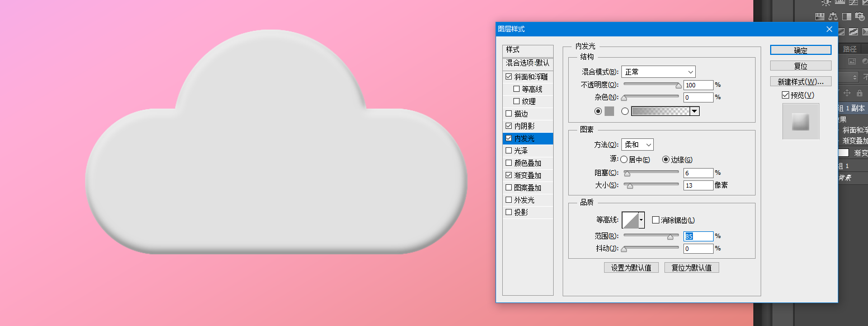Click 设置为默认值 button
The image size is (868, 326).
(x=631, y=267)
